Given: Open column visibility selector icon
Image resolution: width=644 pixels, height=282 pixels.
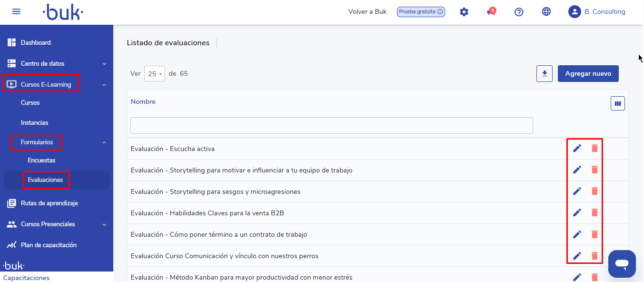Looking at the screenshot, I should click(617, 103).
